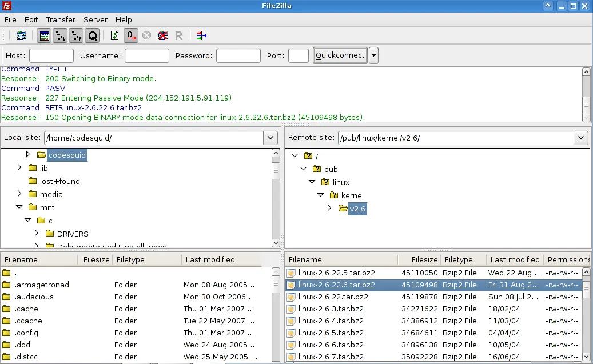593x364 pixels.
Task: Open the Site Manager toolbar icon
Action: (x=21, y=35)
